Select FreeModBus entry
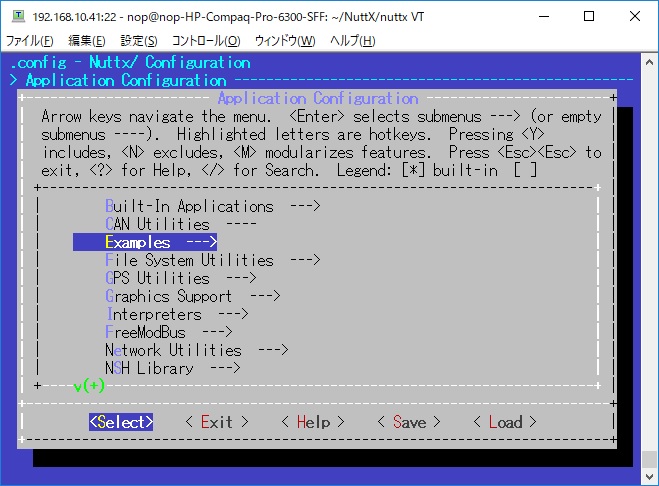Image resolution: width=659 pixels, height=486 pixels. (169, 333)
